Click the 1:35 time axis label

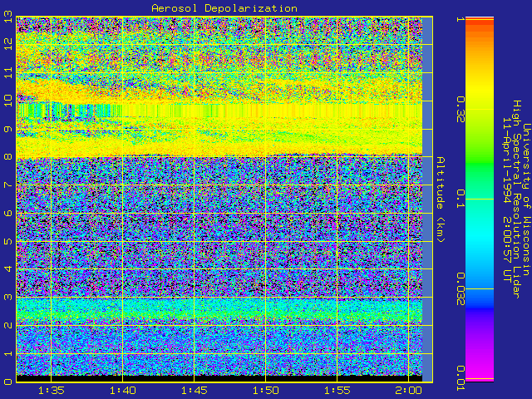(x=52, y=391)
